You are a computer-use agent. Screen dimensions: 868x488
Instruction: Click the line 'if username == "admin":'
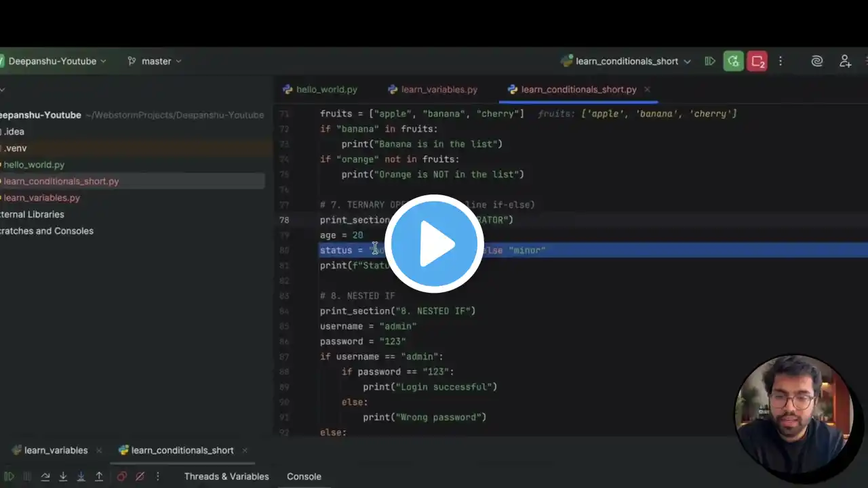tap(382, 357)
